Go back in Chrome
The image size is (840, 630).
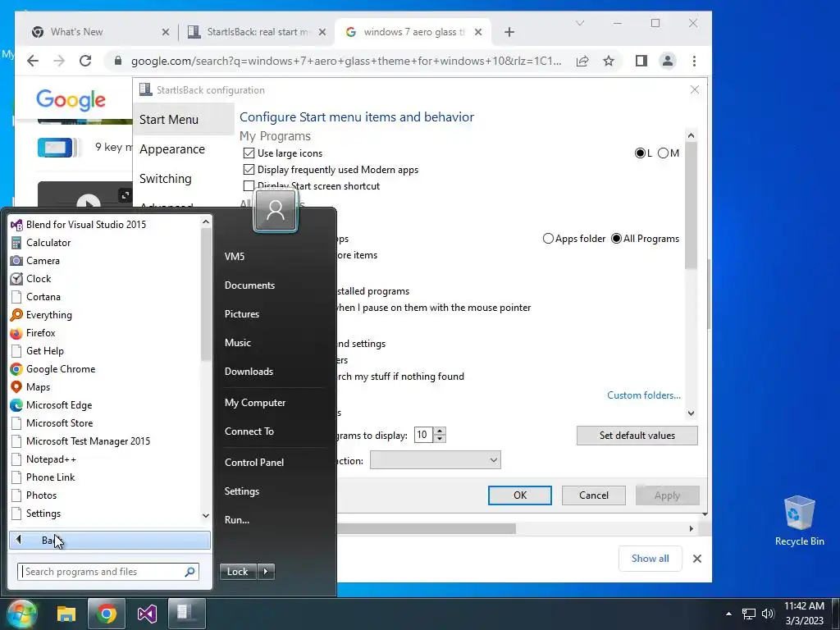click(x=33, y=61)
